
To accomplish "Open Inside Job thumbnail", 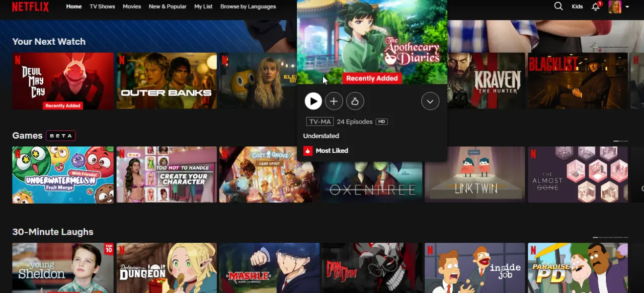I will tap(474, 268).
